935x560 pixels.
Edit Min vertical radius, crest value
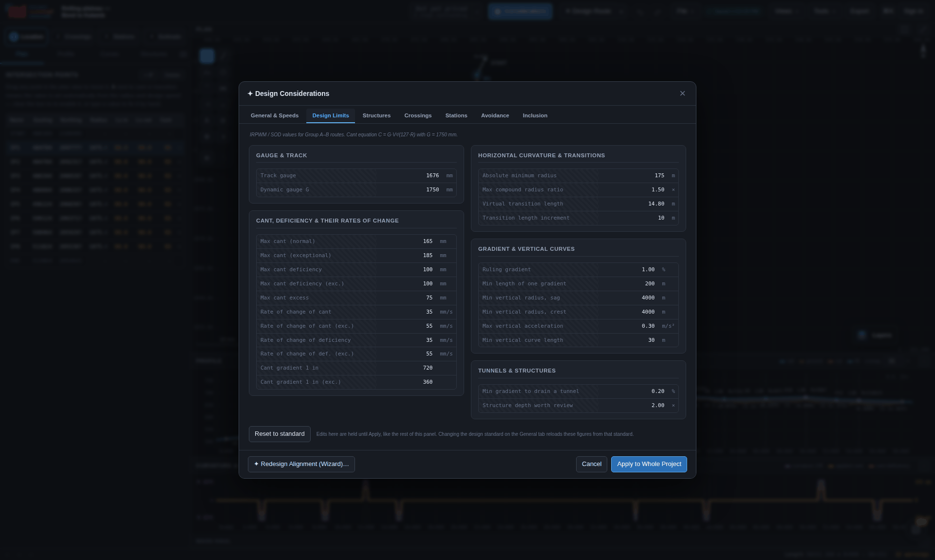click(x=628, y=312)
